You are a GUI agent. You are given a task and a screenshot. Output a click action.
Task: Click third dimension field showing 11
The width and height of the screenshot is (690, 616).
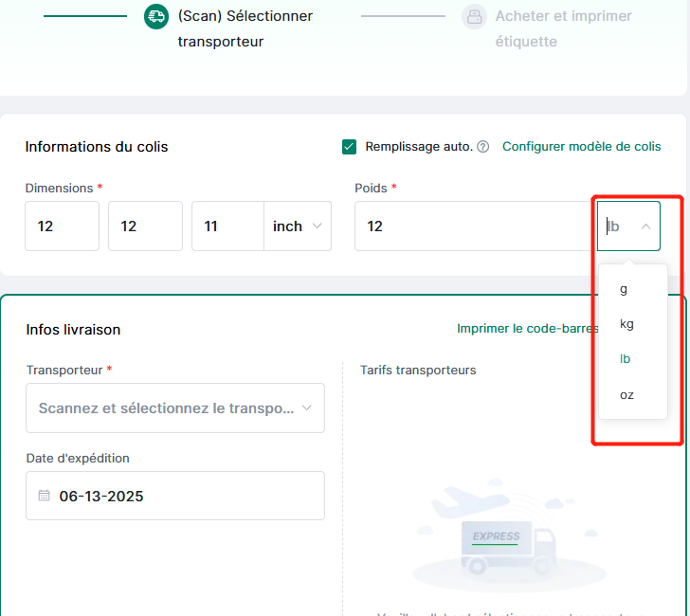point(227,226)
